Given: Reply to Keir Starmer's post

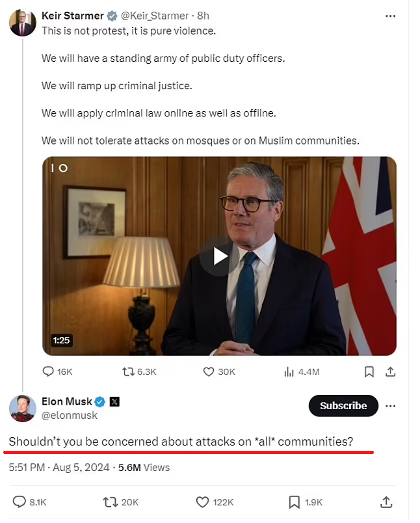Looking at the screenshot, I should pyautogui.click(x=49, y=372).
